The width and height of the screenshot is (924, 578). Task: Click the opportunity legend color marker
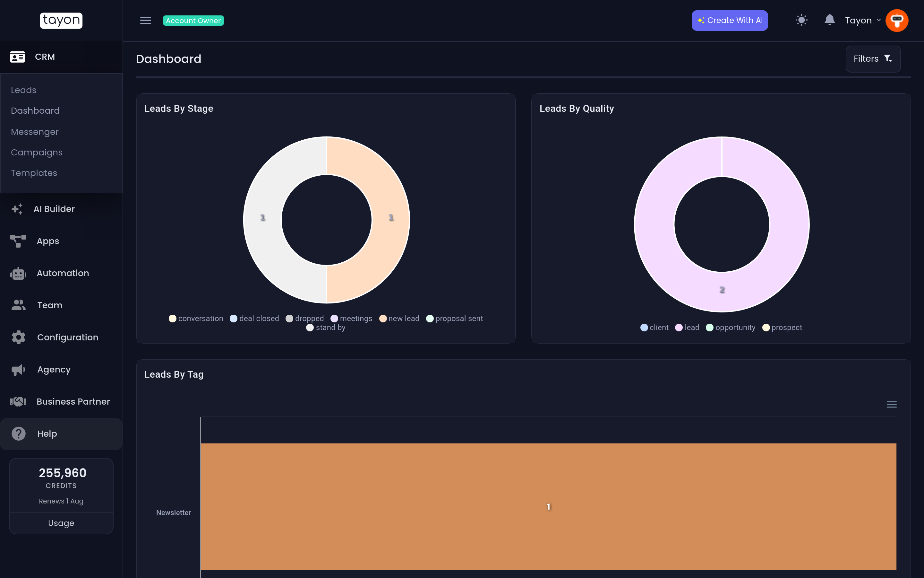710,328
